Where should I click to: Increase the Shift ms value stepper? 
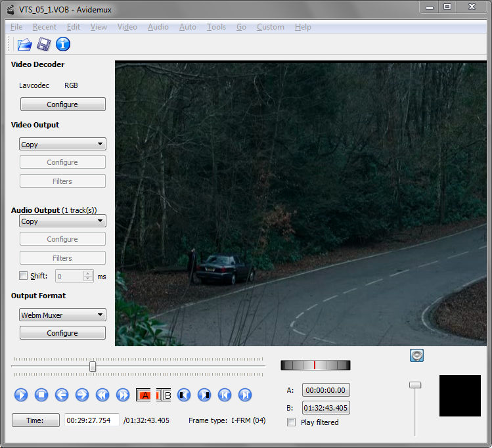tap(88, 273)
